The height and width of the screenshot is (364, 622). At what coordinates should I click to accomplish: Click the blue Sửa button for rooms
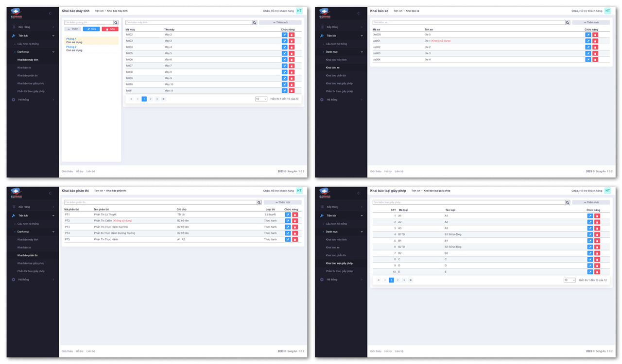click(91, 29)
